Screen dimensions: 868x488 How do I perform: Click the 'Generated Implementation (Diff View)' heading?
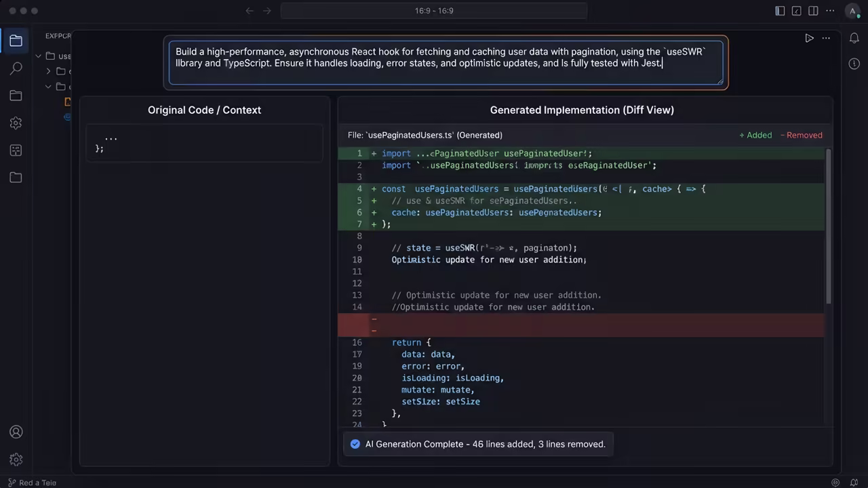click(x=582, y=110)
